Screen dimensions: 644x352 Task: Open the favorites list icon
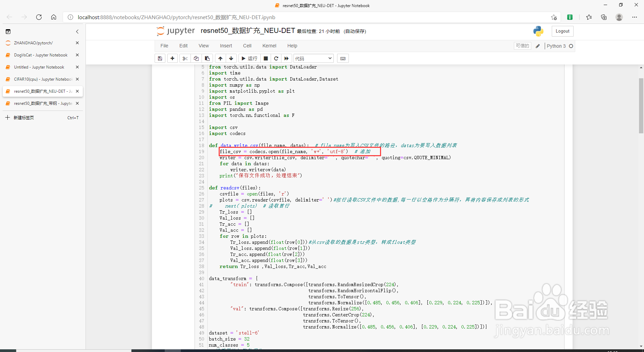(589, 17)
